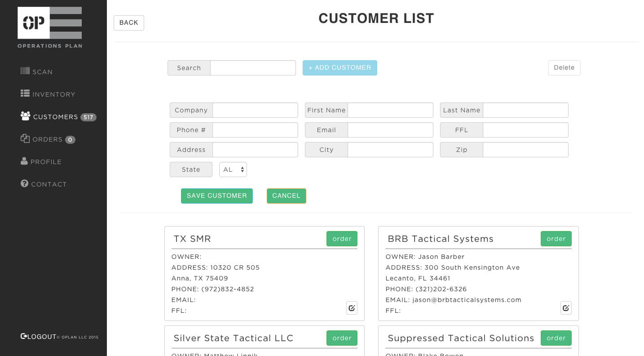Screen dimensions: 644x356
Task: Click phone number (321)202-6326
Action: [x=441, y=289]
